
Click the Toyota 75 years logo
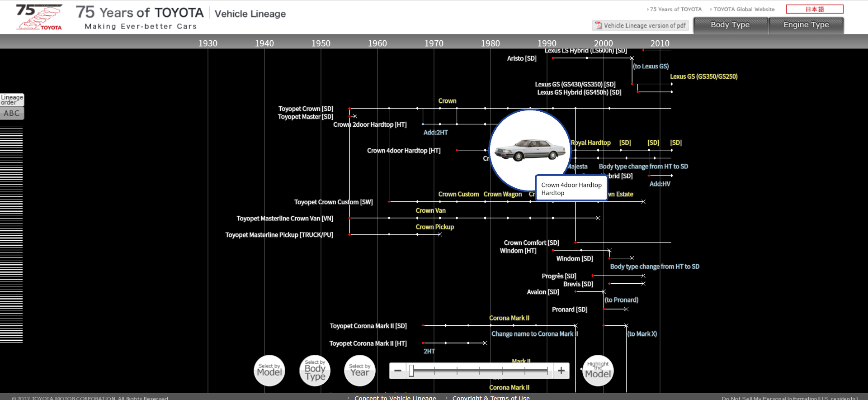(39, 17)
